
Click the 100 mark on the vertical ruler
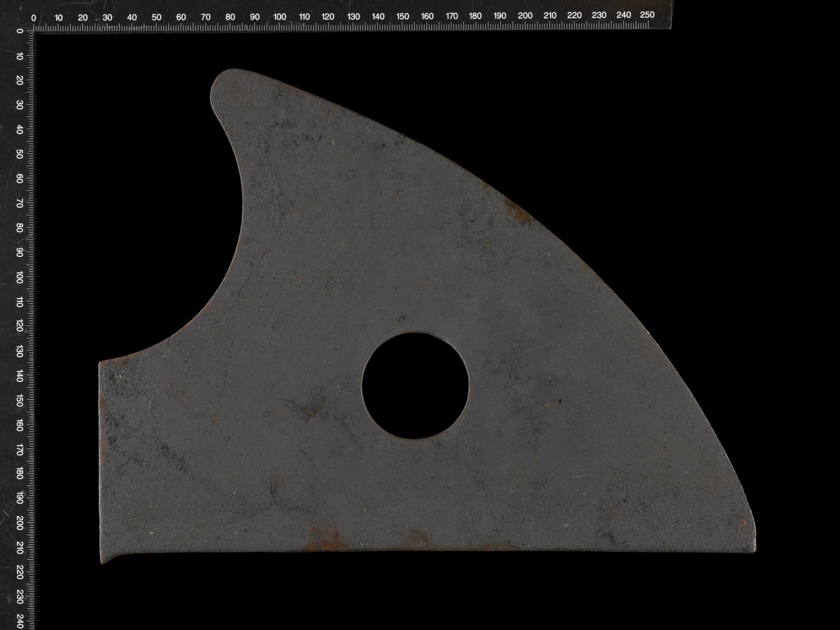(20, 278)
